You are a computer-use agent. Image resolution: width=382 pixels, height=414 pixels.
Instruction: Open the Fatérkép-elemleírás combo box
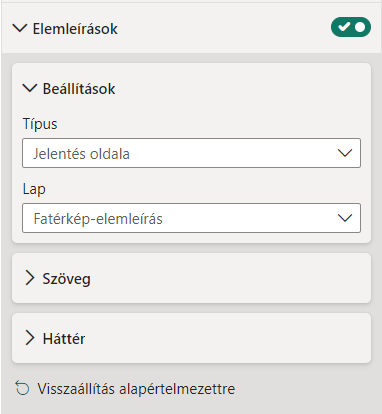(191, 218)
